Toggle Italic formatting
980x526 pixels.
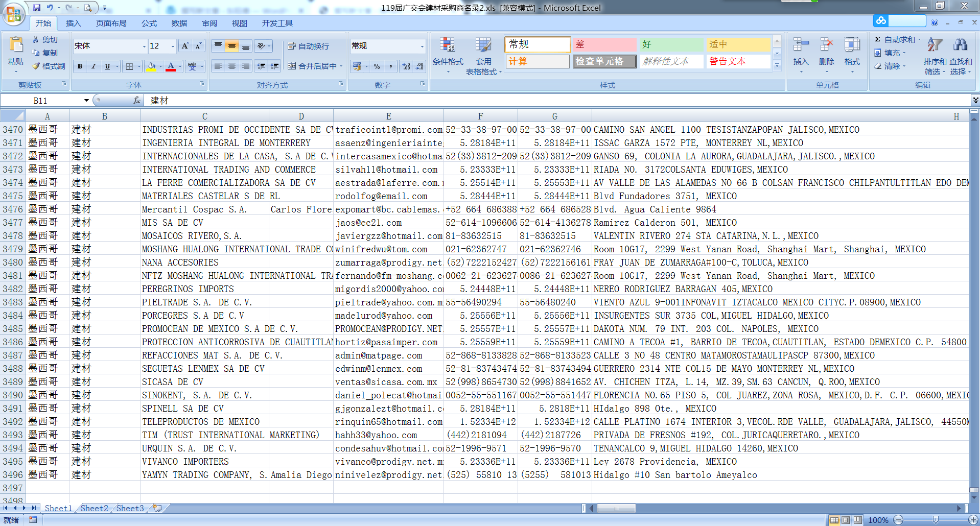(x=94, y=66)
